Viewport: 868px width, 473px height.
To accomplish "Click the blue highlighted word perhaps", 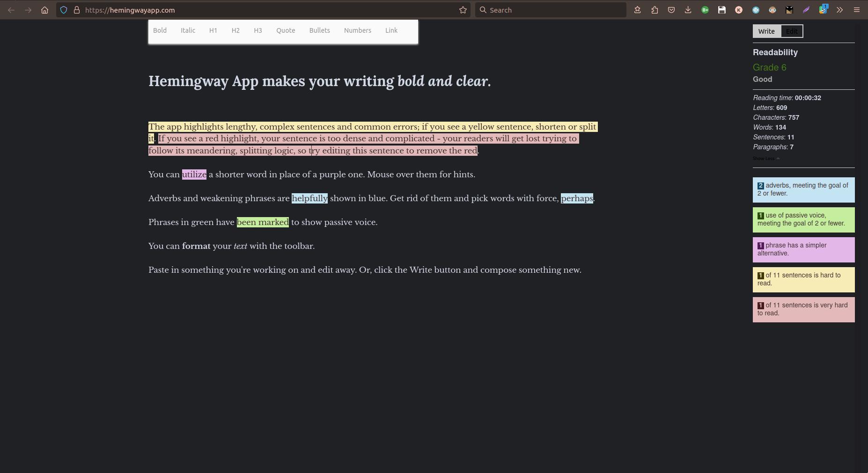I will pos(577,198).
